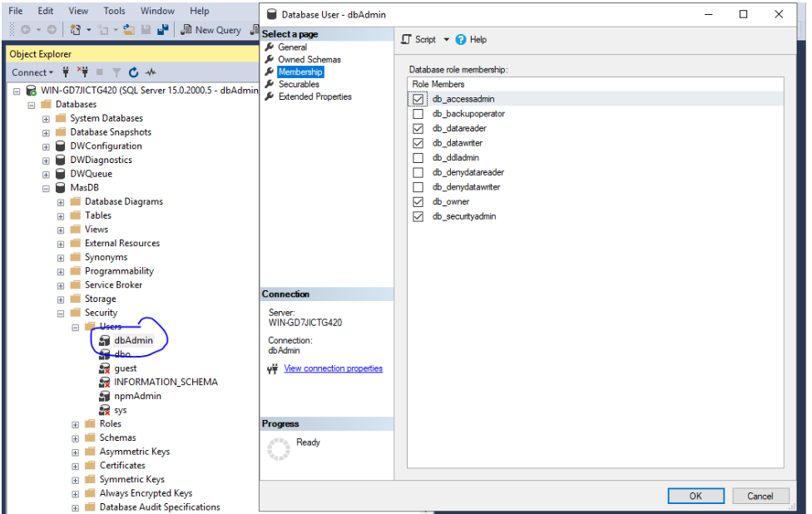Select the guest user icon

pyautogui.click(x=105, y=368)
